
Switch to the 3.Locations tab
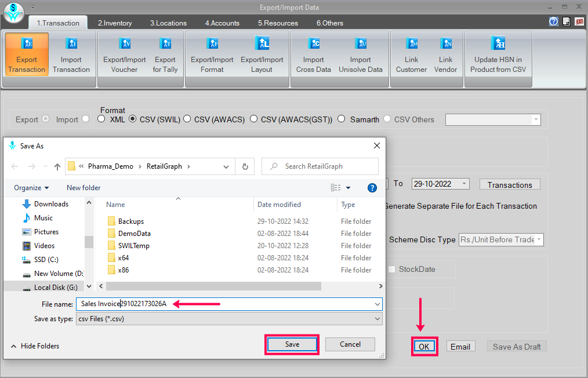pos(168,23)
